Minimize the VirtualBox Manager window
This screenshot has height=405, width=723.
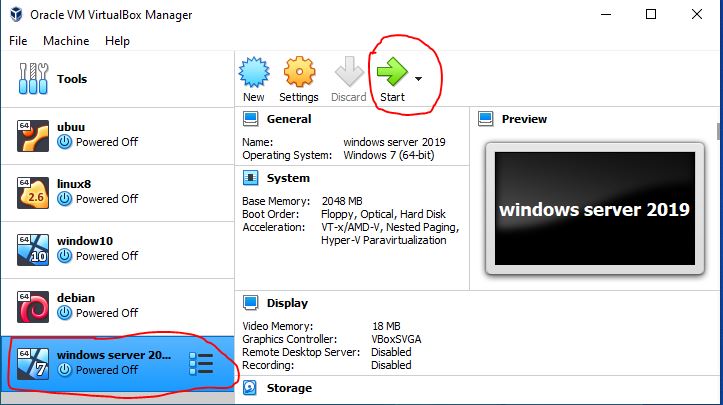pyautogui.click(x=606, y=14)
